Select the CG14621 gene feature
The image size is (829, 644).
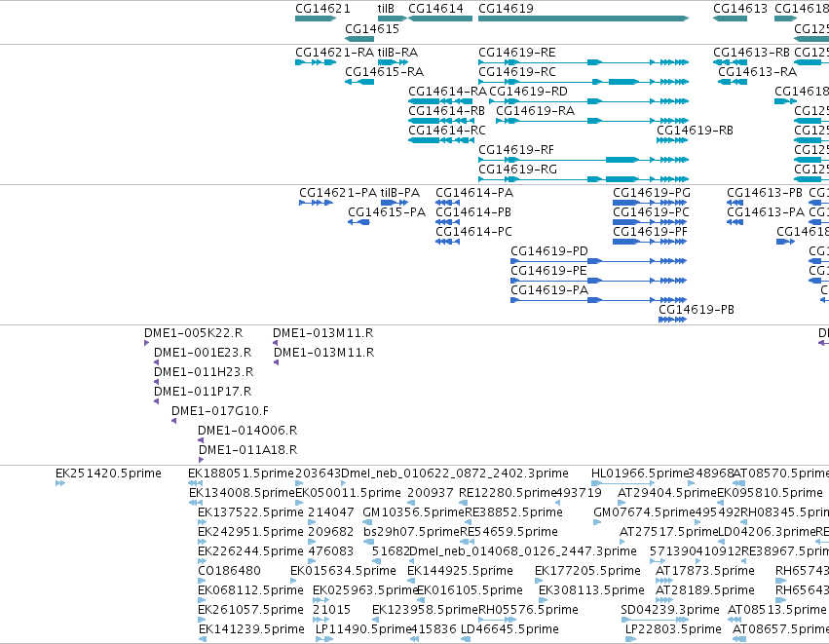(316, 19)
